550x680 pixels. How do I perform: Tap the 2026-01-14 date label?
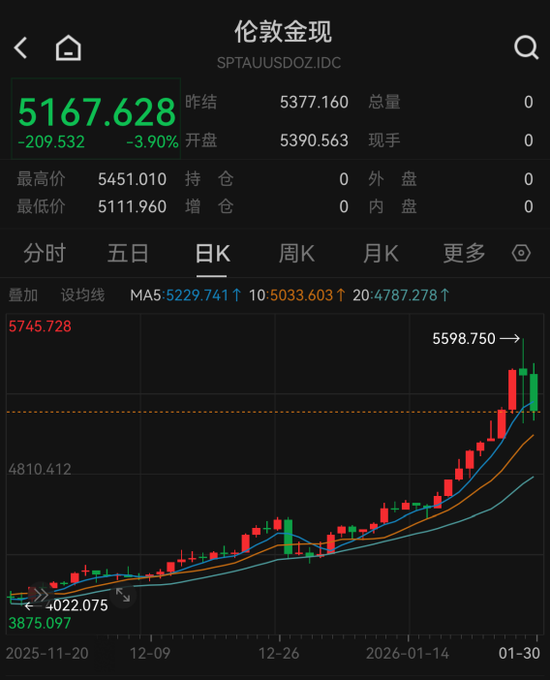pos(408,654)
